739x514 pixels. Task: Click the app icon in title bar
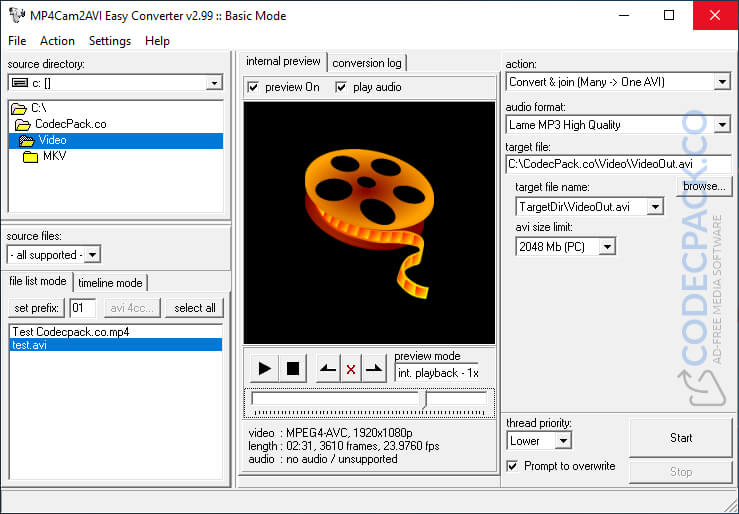[x=16, y=15]
